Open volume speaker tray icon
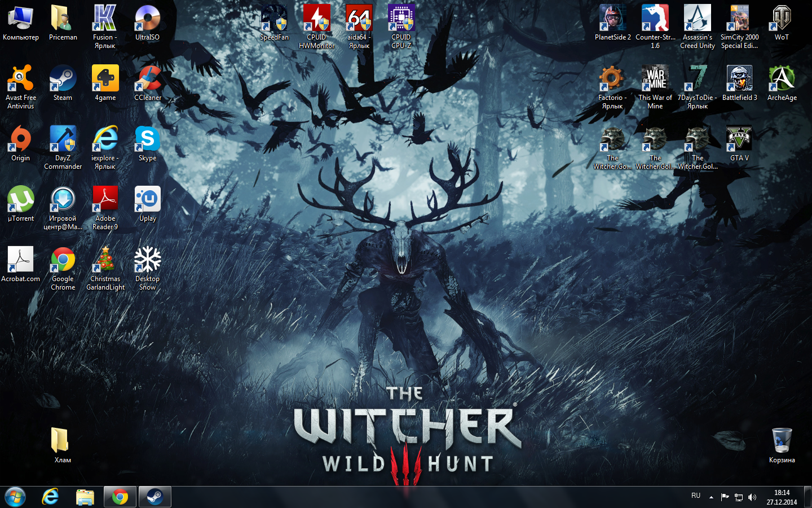The image size is (812, 508). tap(752, 497)
